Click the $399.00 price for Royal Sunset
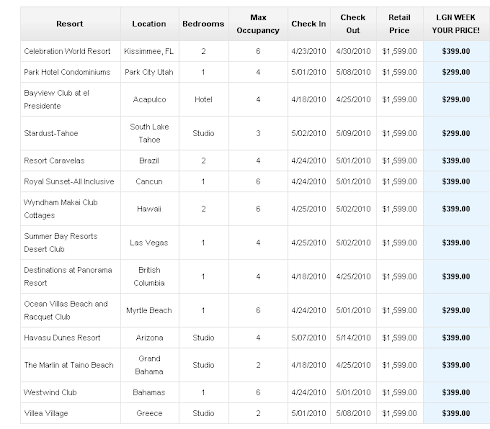The width and height of the screenshot is (490, 429). (x=456, y=182)
